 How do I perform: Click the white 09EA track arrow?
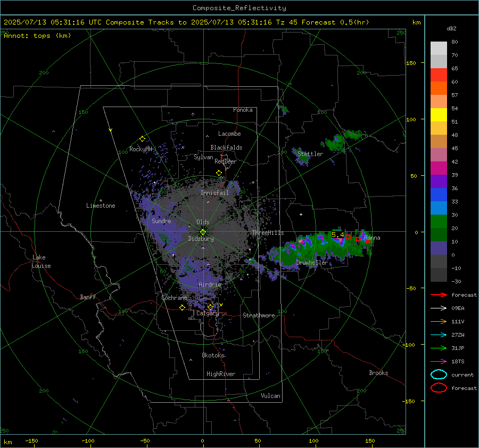coord(439,308)
